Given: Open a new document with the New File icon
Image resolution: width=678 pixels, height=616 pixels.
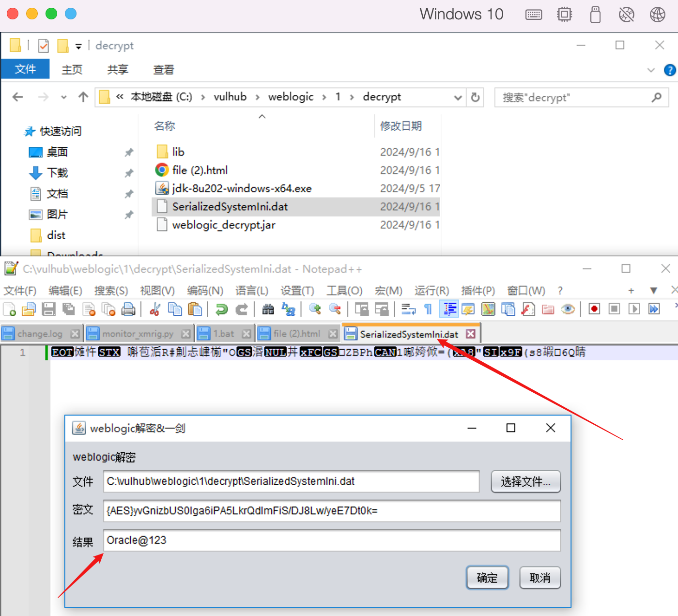Looking at the screenshot, I should pos(9,309).
